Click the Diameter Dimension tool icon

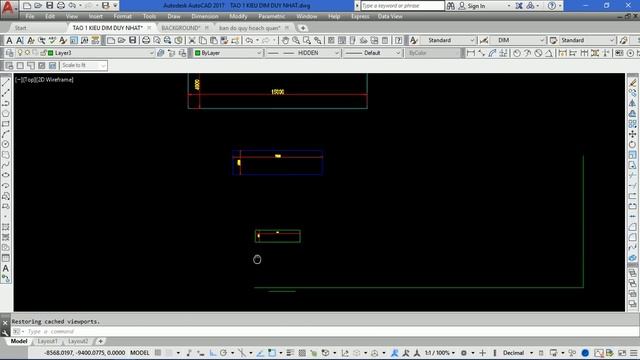pyautogui.click(x=538, y=53)
